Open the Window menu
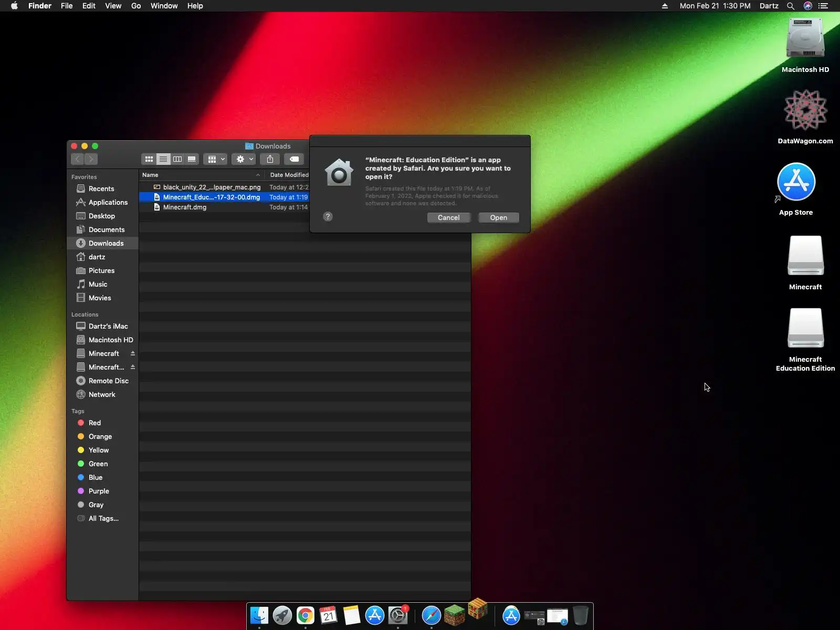 point(164,6)
